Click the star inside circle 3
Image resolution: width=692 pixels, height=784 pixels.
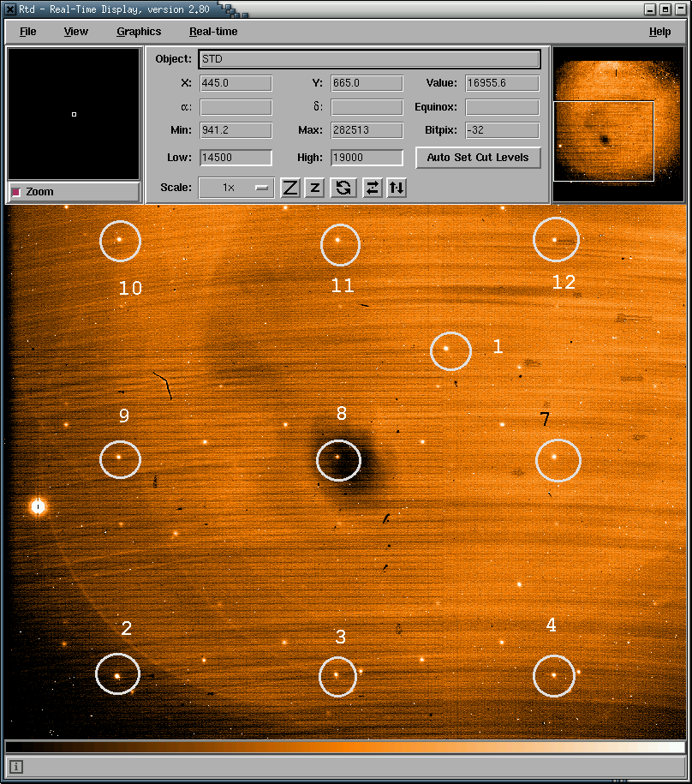click(337, 674)
